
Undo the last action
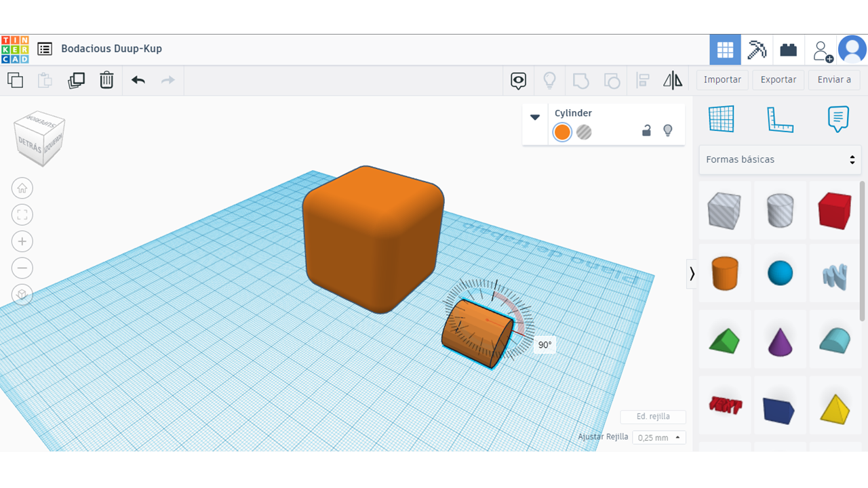(x=138, y=80)
